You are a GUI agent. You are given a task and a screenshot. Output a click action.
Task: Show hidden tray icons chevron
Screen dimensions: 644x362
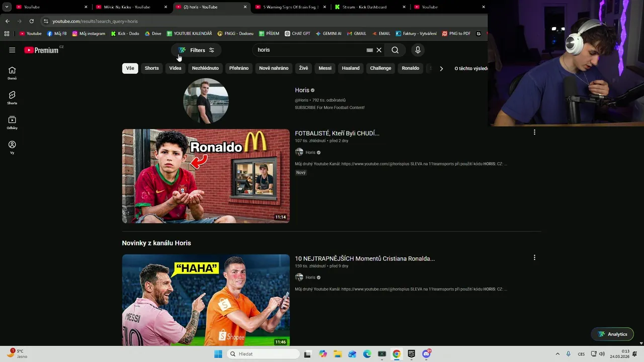[x=557, y=354]
